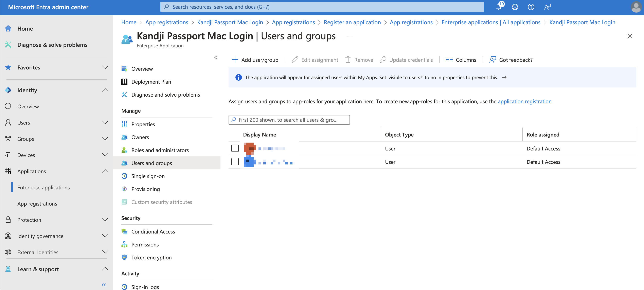
Task: Click the Conditional Access icon
Action: click(x=124, y=231)
